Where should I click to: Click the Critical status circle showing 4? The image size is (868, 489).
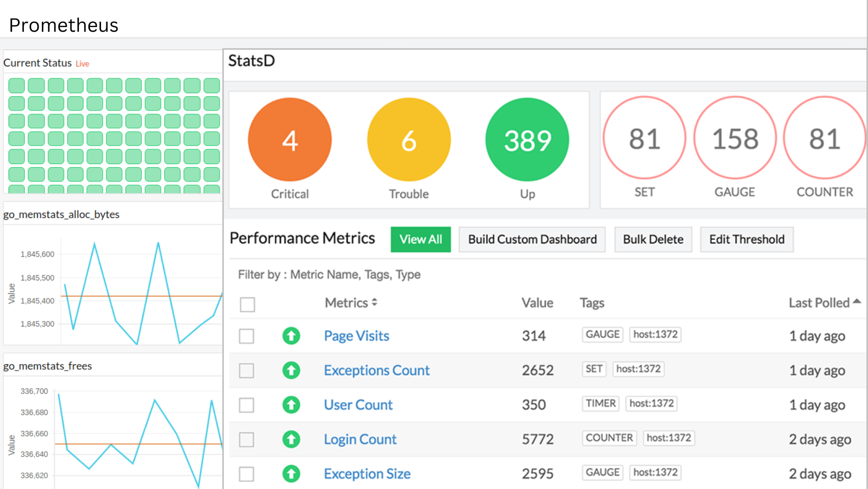point(290,139)
